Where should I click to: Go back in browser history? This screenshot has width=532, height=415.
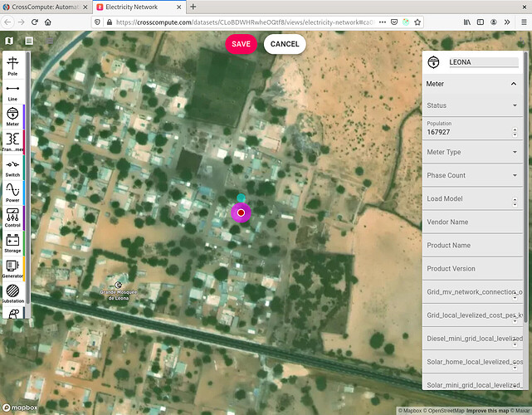click(x=7, y=22)
